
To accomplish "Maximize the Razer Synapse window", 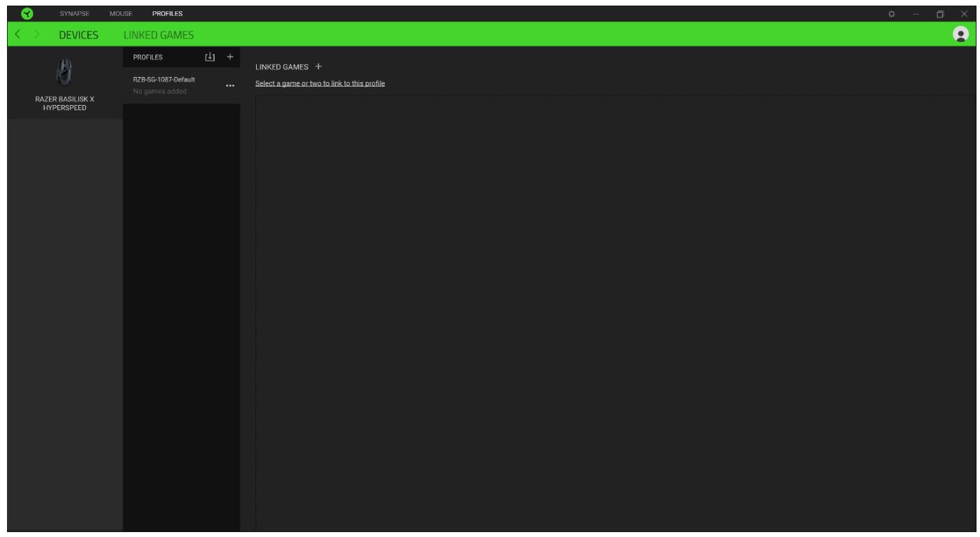I will coord(942,13).
